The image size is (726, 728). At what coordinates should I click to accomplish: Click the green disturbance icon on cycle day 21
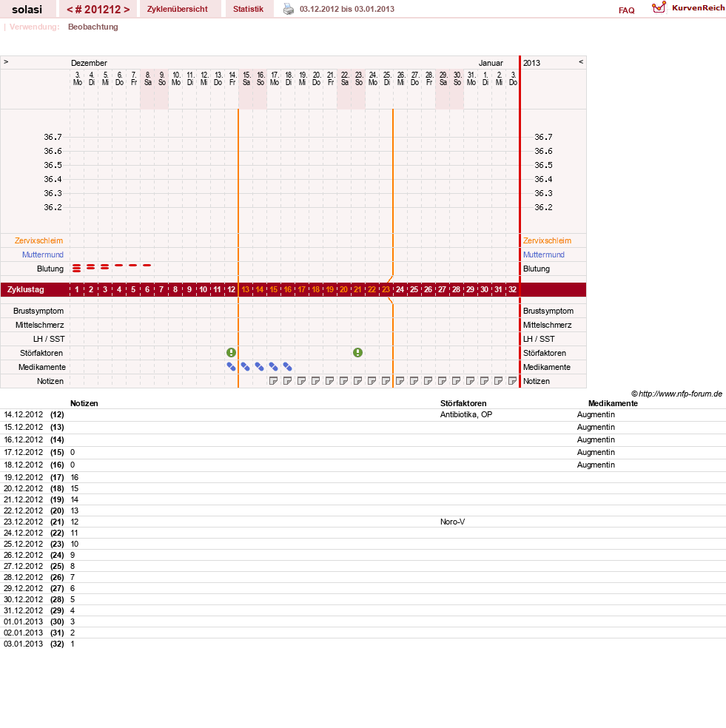357,352
